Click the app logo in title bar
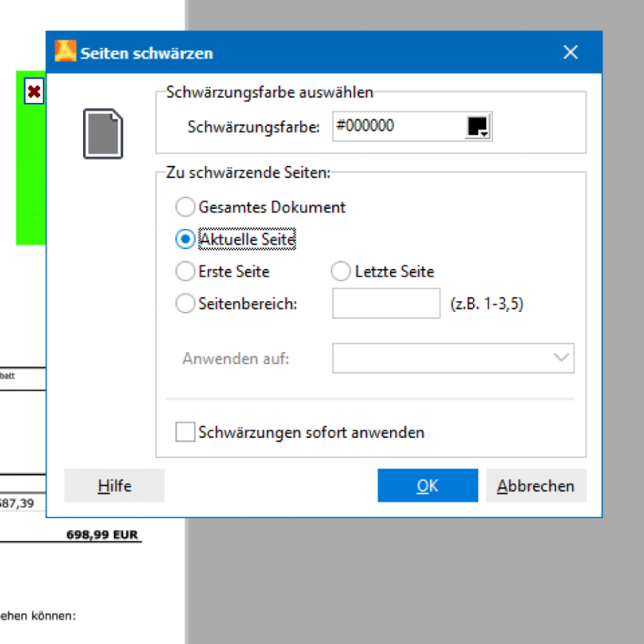Viewport: 644px width, 644px height. click(x=65, y=51)
